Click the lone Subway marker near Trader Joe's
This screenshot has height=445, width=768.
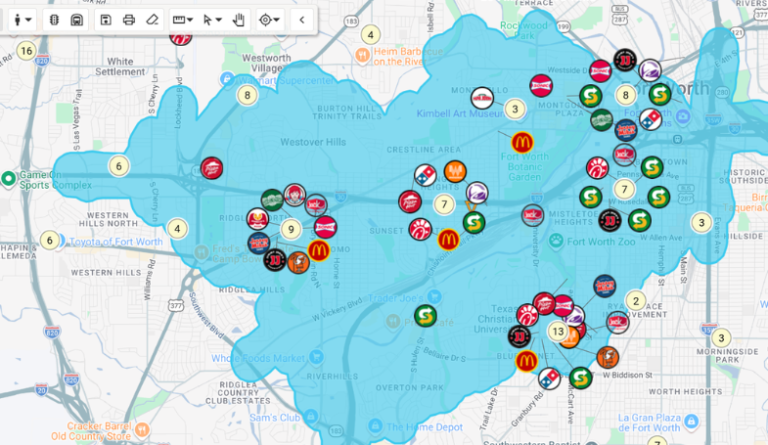click(425, 316)
